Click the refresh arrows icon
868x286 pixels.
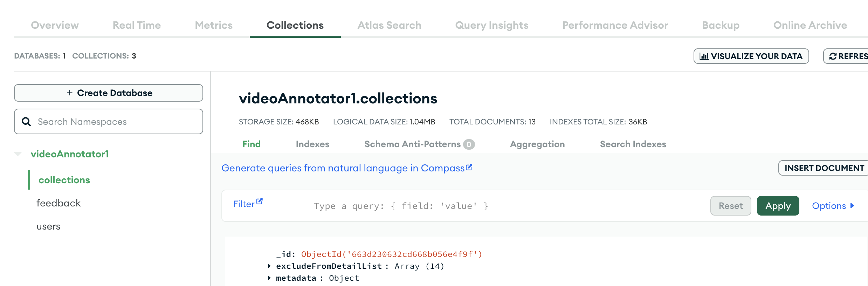pos(833,56)
